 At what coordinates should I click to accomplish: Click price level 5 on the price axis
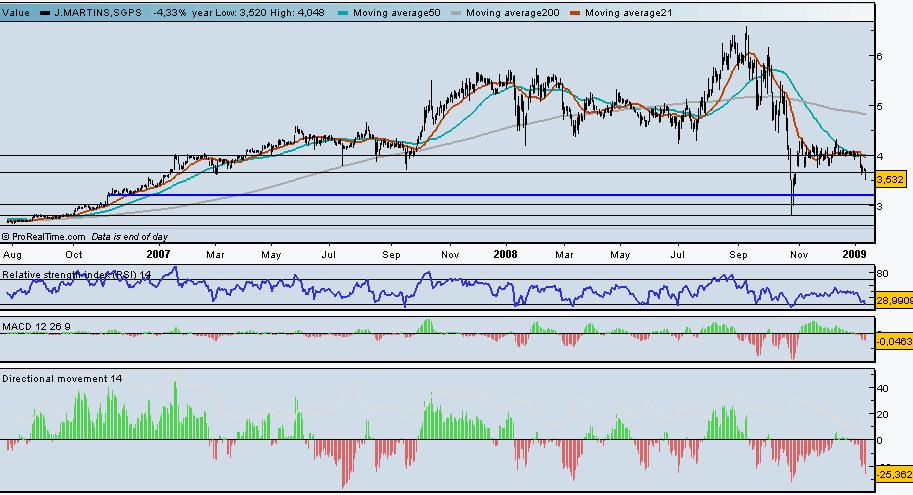[880, 106]
